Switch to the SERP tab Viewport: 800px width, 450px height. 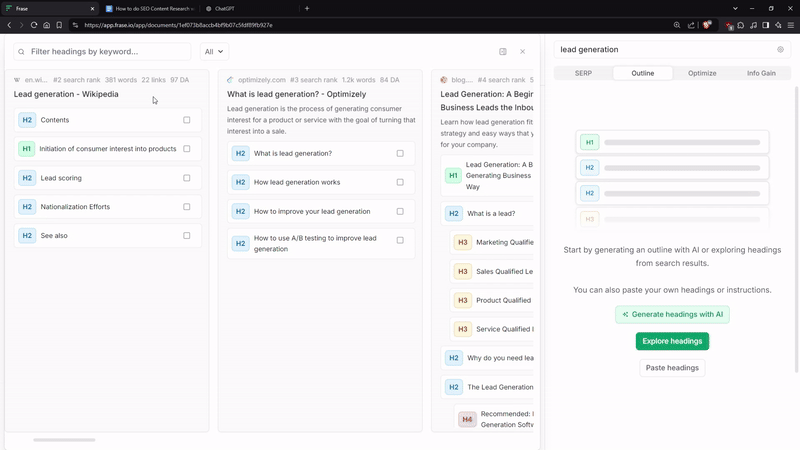tap(583, 73)
